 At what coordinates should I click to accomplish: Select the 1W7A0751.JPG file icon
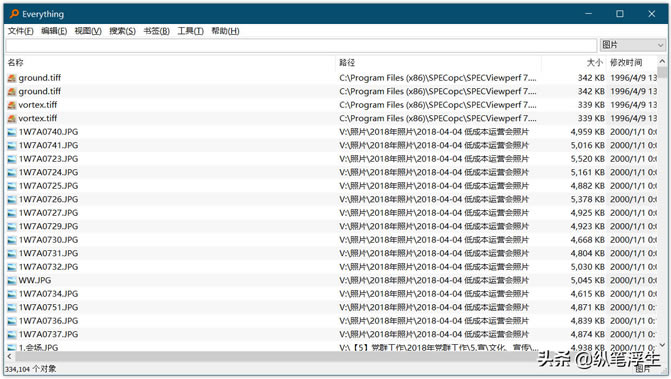tap(12, 308)
